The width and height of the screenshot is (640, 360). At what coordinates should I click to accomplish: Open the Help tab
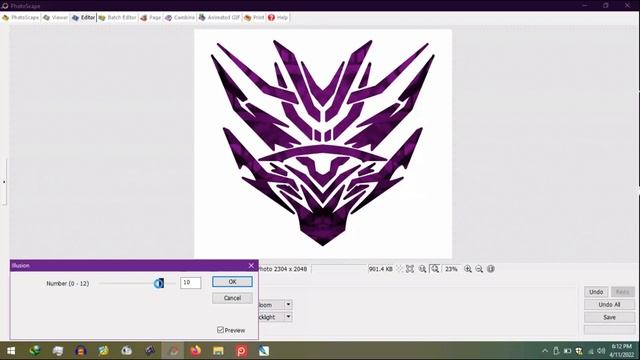tap(278, 18)
